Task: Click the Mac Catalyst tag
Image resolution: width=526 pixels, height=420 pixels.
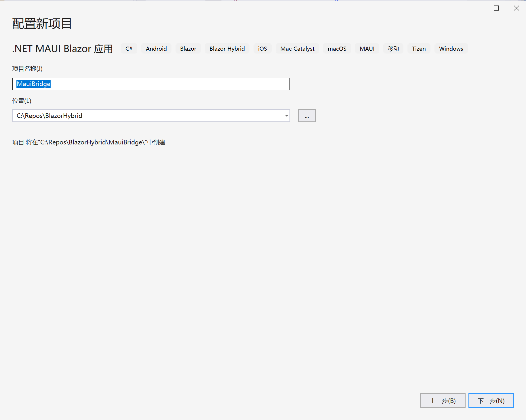Action: [x=297, y=49]
